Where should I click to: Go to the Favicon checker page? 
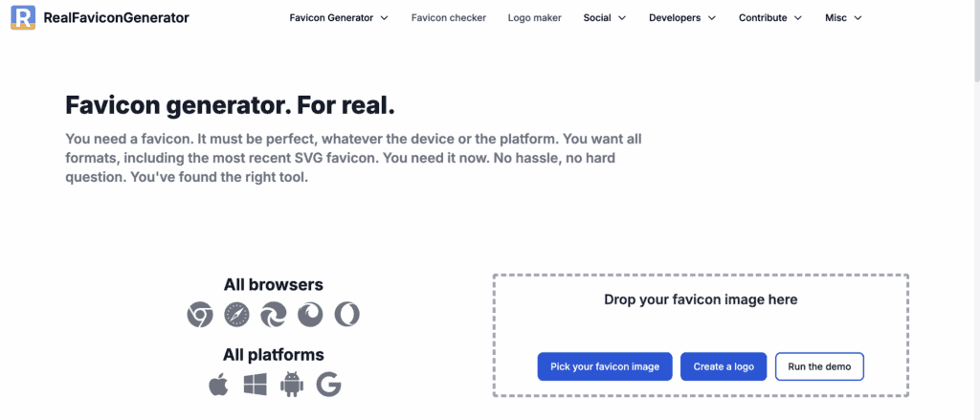coord(449,18)
